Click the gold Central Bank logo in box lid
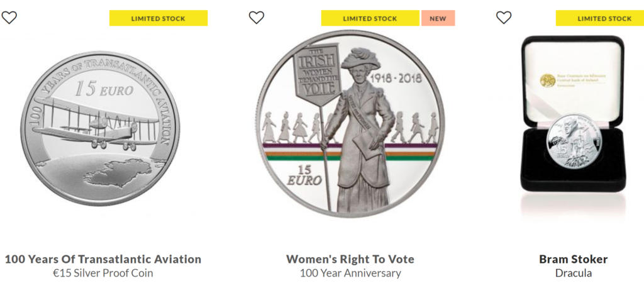644x286 pixels. tap(548, 80)
